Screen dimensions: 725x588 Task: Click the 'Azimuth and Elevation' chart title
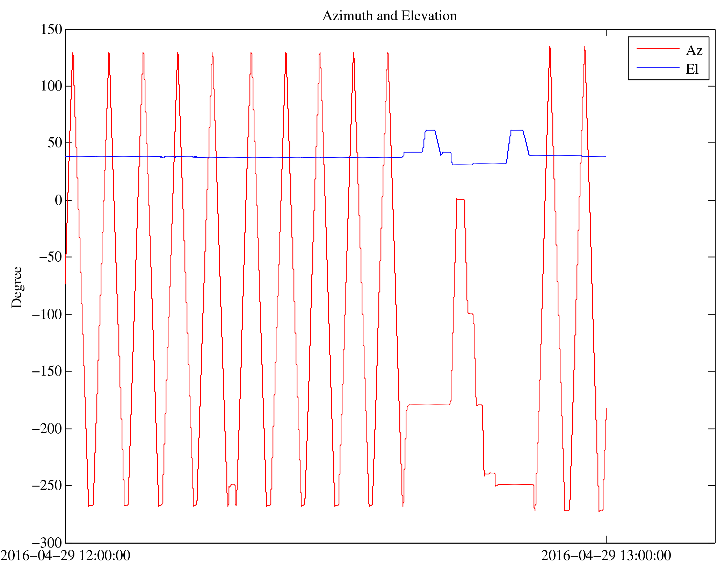pyautogui.click(x=389, y=16)
